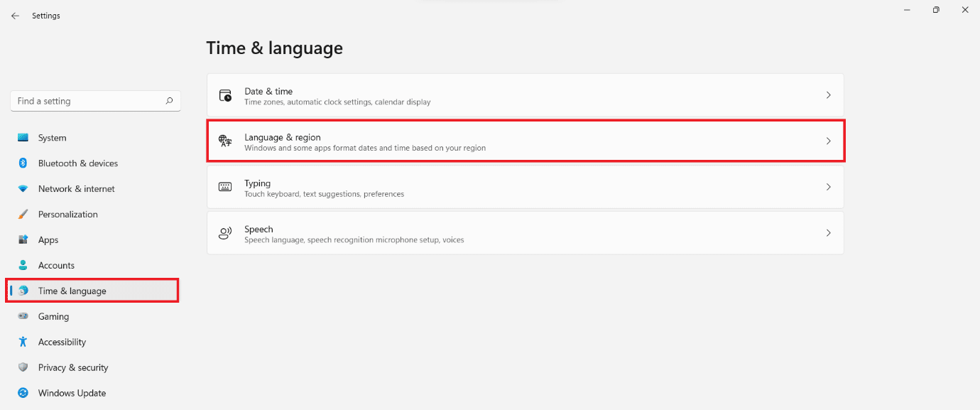This screenshot has height=410, width=980.
Task: Click the System monitor icon in sidebar
Action: coord(23,138)
